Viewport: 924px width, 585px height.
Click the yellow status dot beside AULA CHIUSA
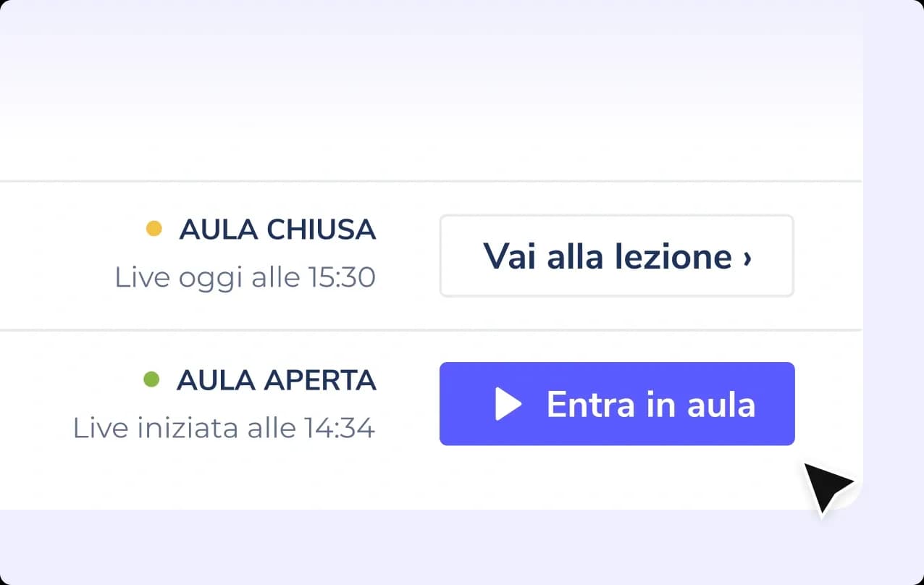[154, 230]
